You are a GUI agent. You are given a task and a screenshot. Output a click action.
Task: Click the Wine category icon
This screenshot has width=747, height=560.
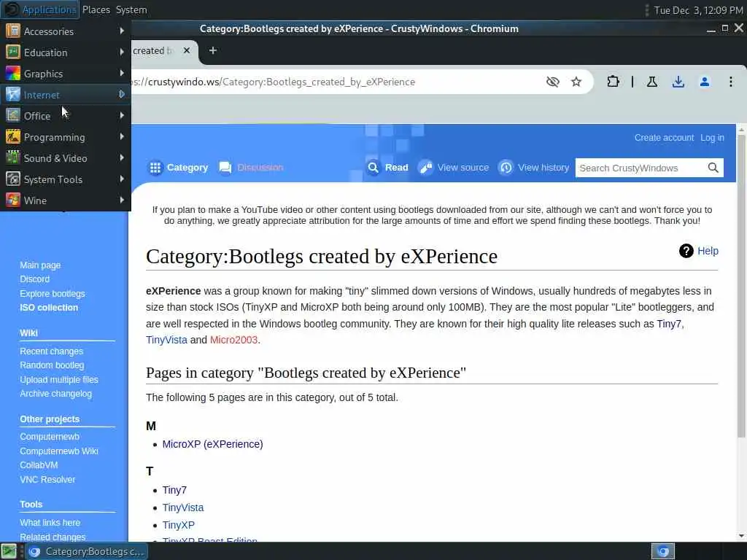coord(13,200)
